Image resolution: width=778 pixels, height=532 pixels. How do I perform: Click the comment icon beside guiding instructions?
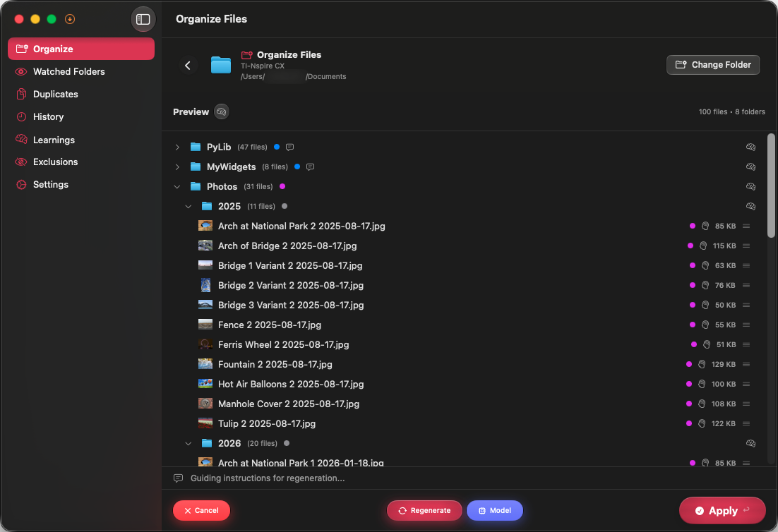click(178, 478)
